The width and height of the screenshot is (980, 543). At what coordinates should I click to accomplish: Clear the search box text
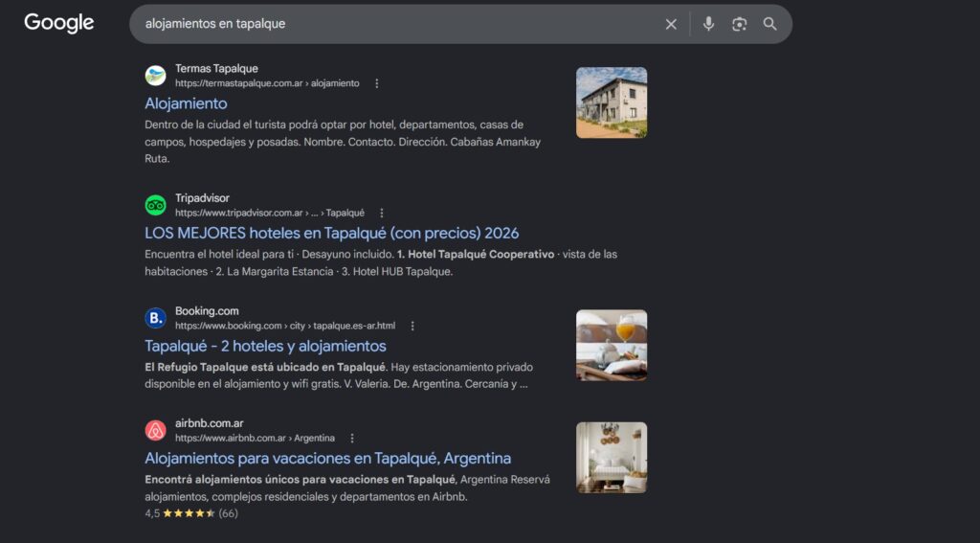671,24
